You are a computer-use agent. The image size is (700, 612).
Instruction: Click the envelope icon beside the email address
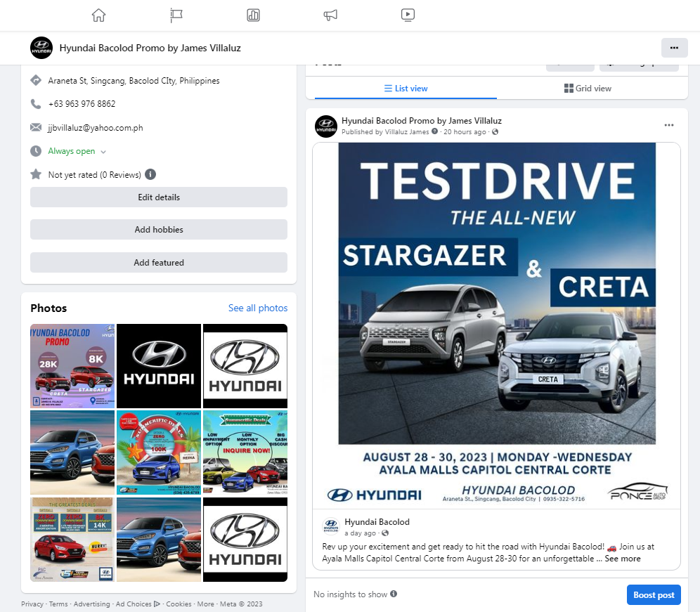[x=36, y=128]
